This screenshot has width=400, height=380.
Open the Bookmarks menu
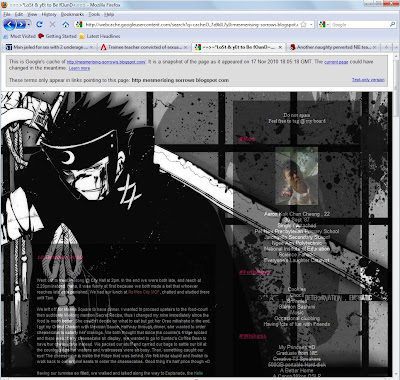coord(72,14)
